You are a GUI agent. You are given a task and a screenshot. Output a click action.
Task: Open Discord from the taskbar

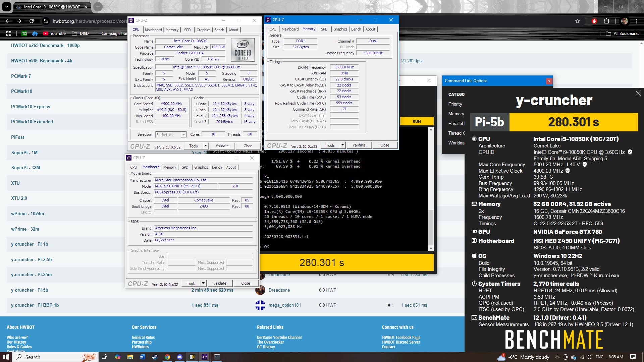[x=179, y=357]
